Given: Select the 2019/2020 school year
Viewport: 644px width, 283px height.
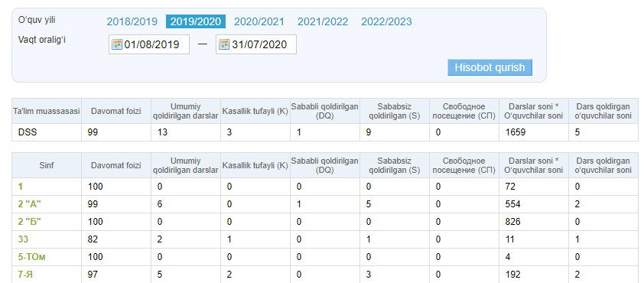Looking at the screenshot, I should (x=196, y=21).
